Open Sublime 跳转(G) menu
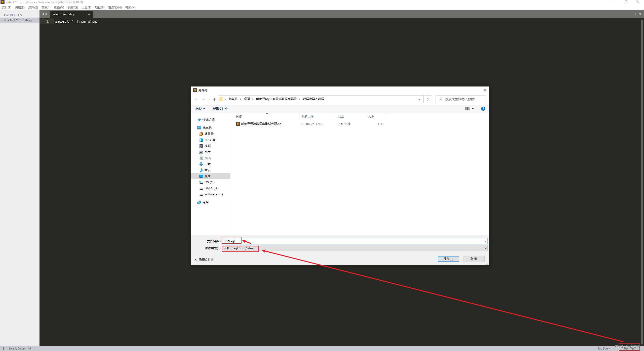Screen dimensions: 644x351 pyautogui.click(x=73, y=8)
